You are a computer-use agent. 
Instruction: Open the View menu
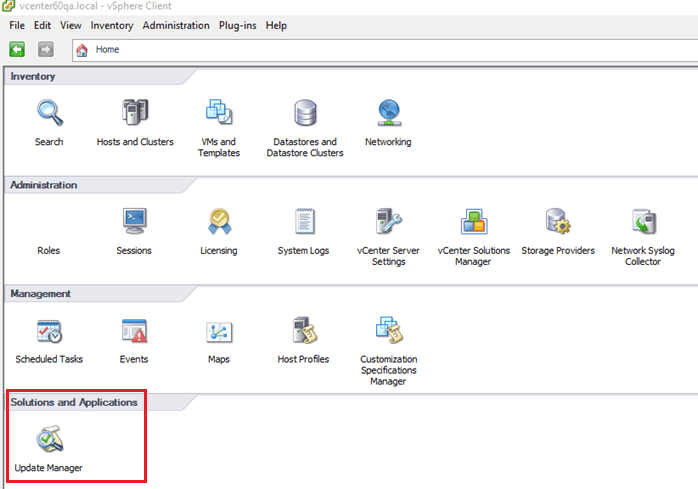pyautogui.click(x=71, y=25)
